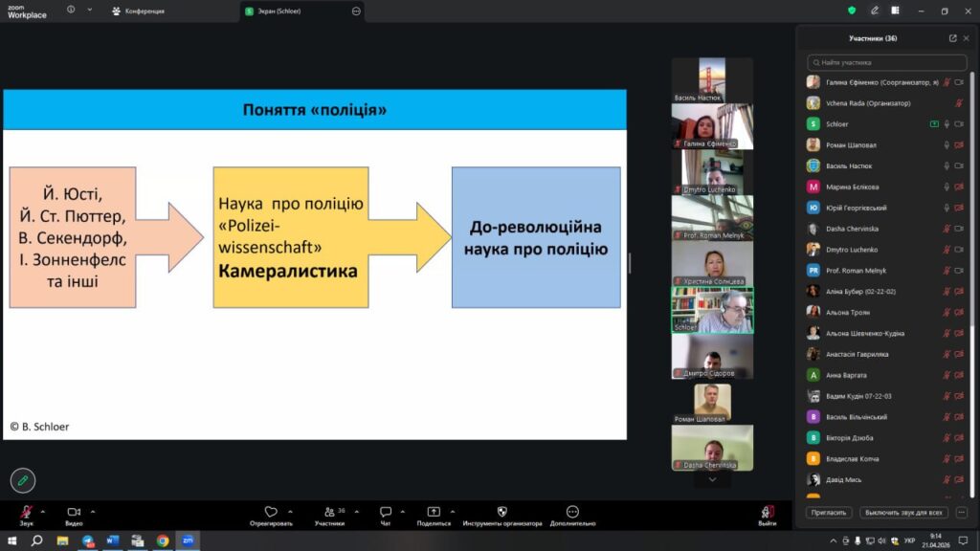Screen dimensions: 980x551
Task: Switch to the Конференция tab
Action: (144, 11)
